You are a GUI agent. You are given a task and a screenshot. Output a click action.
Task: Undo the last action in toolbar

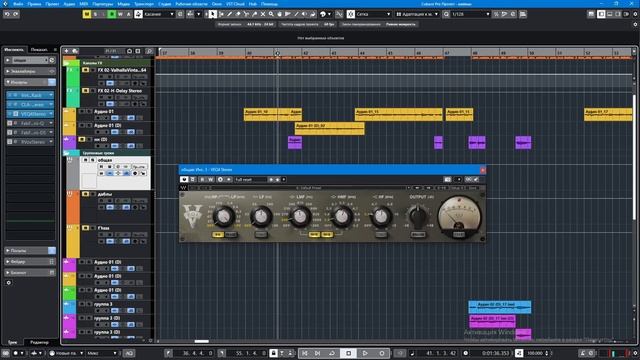[7, 14]
